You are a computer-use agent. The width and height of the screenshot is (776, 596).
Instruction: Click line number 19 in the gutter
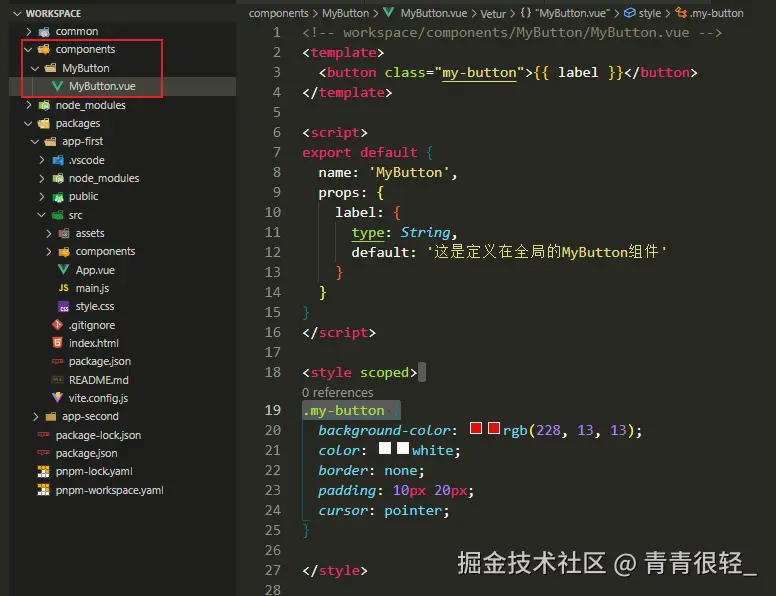click(x=273, y=410)
